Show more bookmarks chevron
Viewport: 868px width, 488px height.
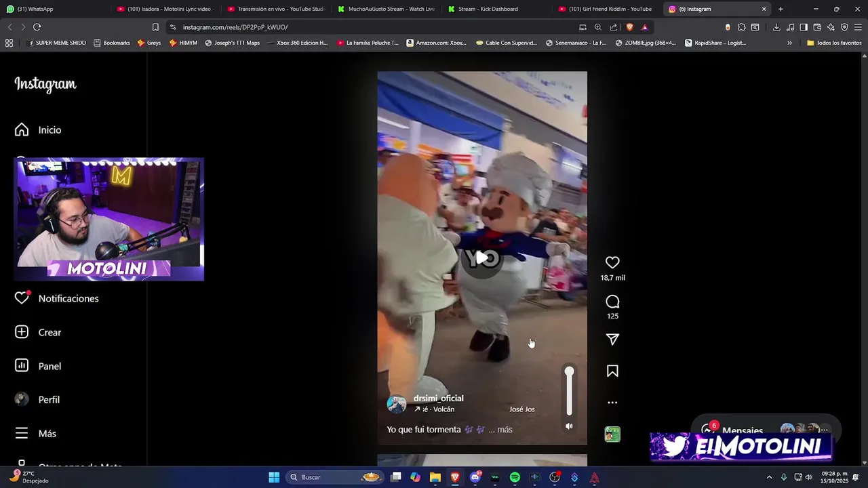(789, 43)
